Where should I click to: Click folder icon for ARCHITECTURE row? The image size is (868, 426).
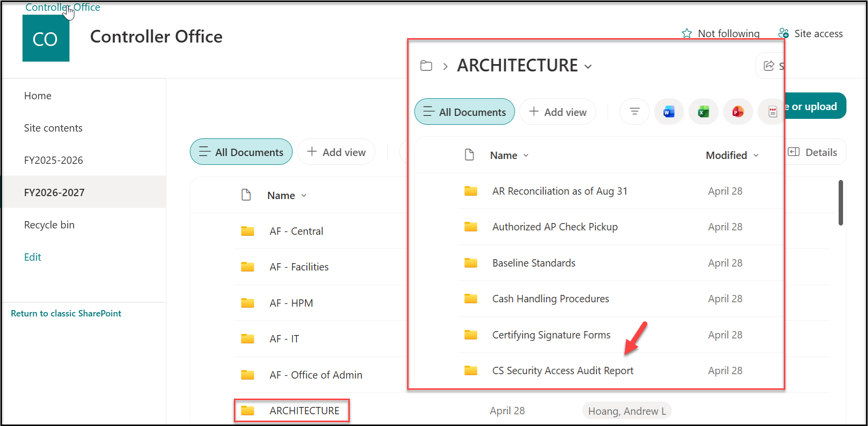pyautogui.click(x=248, y=410)
